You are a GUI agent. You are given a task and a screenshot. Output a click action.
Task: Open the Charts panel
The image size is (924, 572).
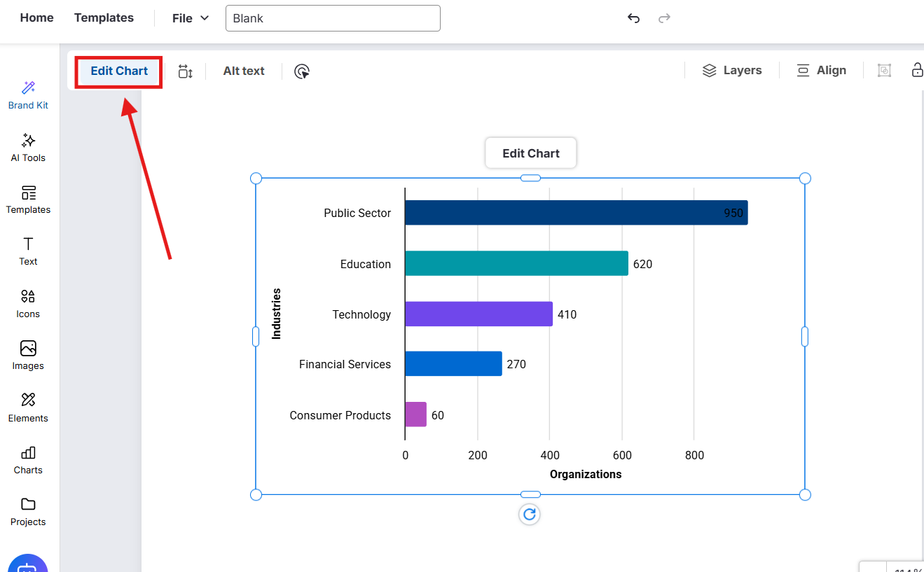[28, 460]
